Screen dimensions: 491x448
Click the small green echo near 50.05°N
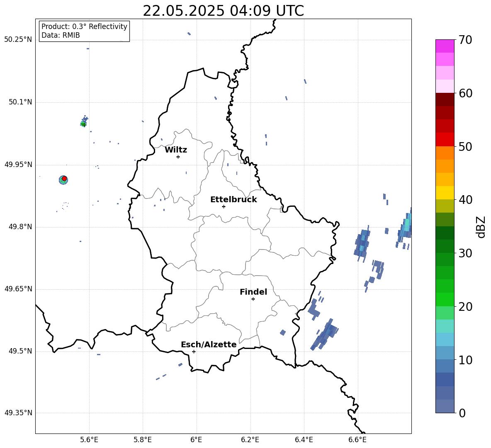(x=83, y=124)
